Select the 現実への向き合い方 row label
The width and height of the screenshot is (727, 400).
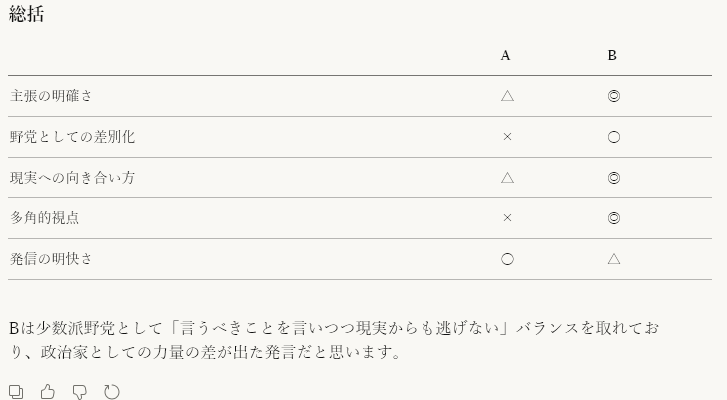coord(72,178)
